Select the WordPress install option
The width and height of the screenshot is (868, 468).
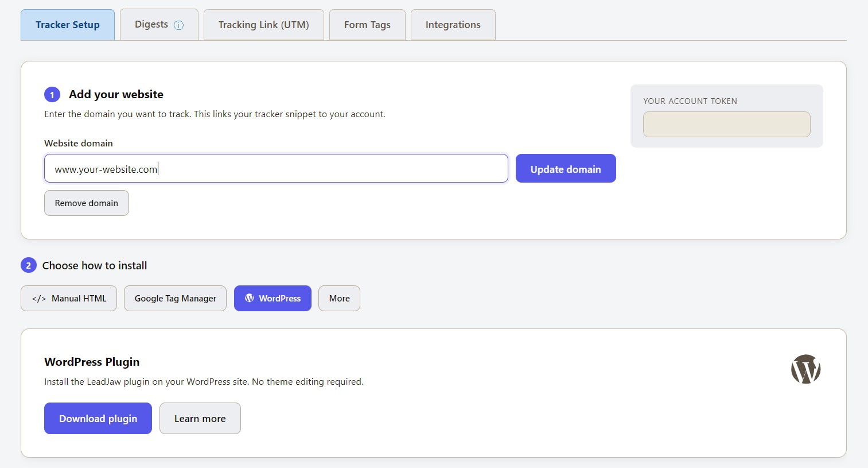point(273,299)
